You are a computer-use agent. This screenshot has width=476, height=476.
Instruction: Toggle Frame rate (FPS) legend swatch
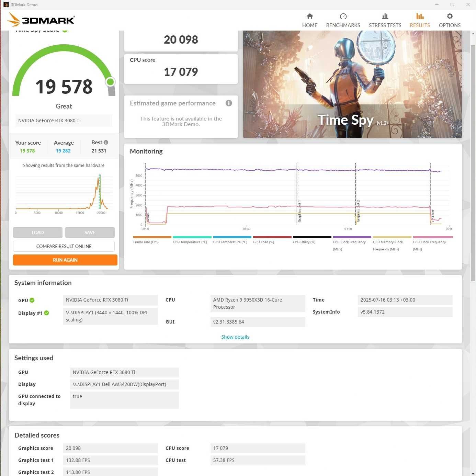152,237
